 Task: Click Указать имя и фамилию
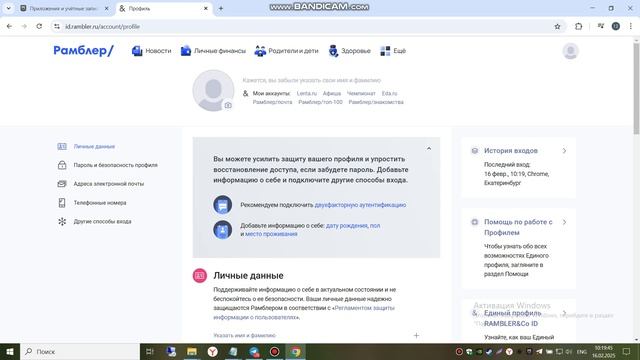pyautogui.click(x=244, y=336)
